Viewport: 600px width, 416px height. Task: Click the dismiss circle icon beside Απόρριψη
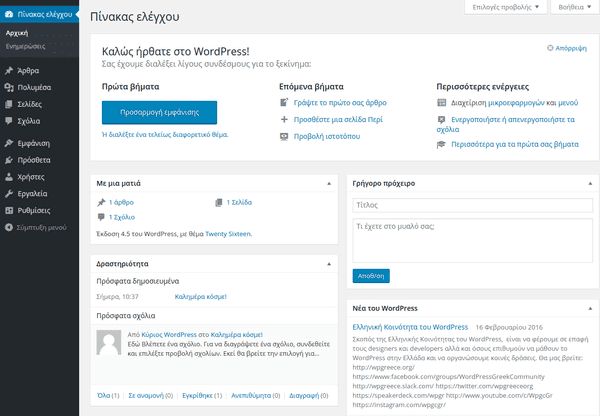pyautogui.click(x=550, y=48)
